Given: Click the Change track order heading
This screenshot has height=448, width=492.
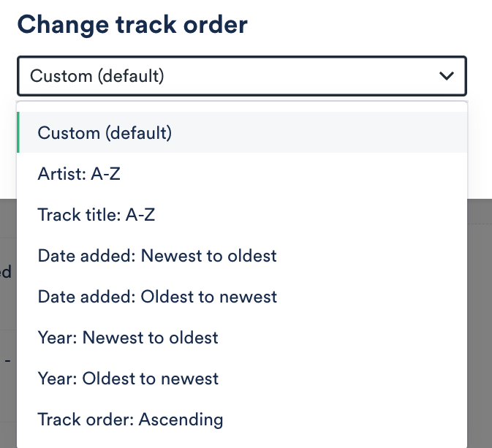Looking at the screenshot, I should 132,25.
